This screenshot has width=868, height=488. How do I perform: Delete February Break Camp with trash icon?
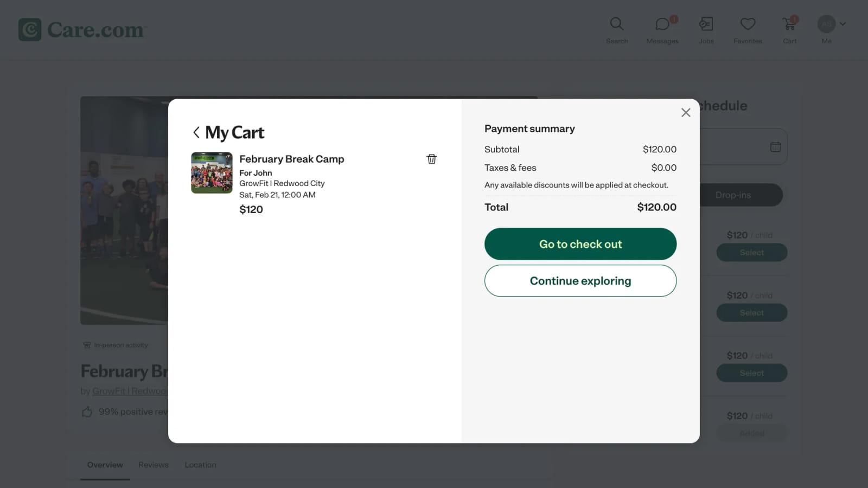(431, 159)
